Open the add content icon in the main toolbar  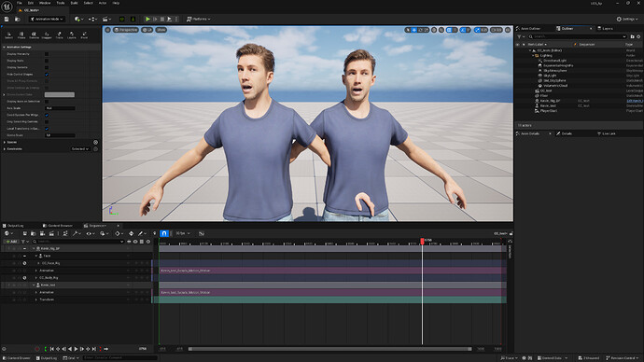coord(78,19)
